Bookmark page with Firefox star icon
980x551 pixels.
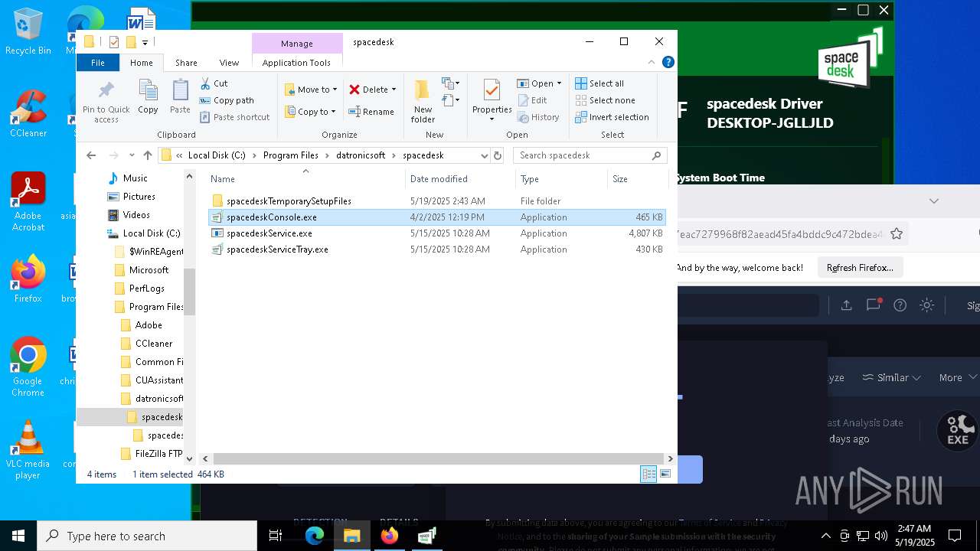pyautogui.click(x=897, y=234)
